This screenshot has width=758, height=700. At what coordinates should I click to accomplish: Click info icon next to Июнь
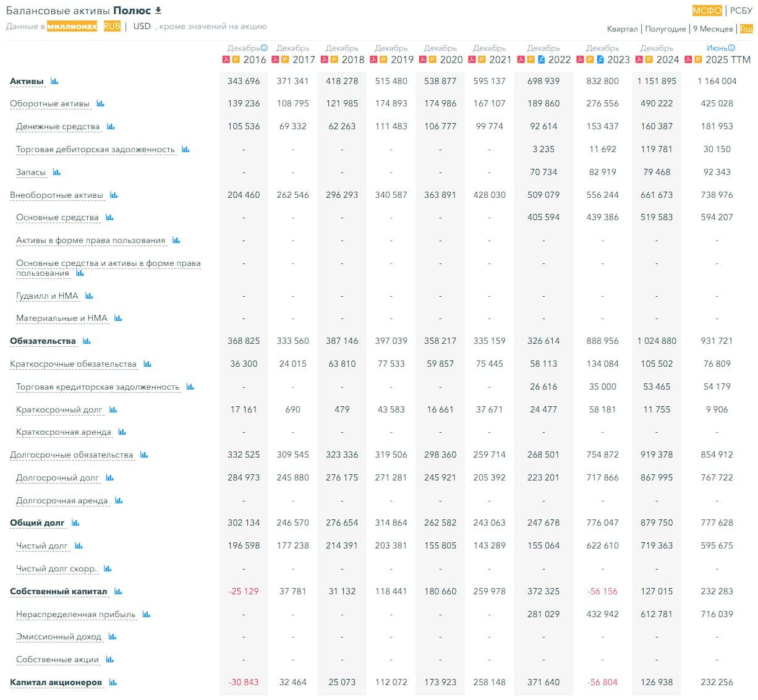click(x=731, y=48)
